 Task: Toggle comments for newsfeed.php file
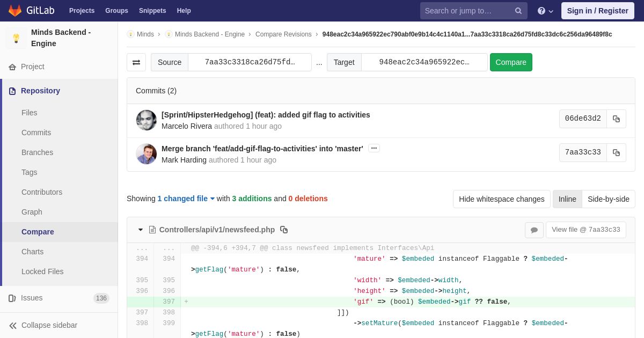coord(534,230)
